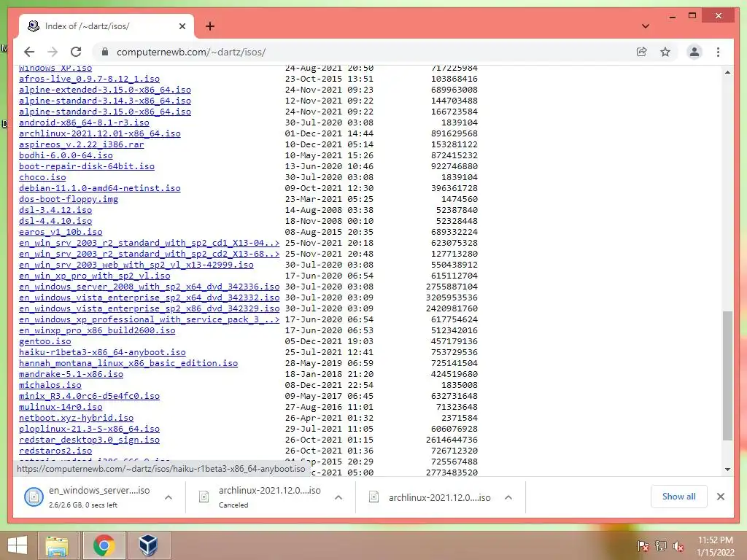Share this page icon

(642, 52)
